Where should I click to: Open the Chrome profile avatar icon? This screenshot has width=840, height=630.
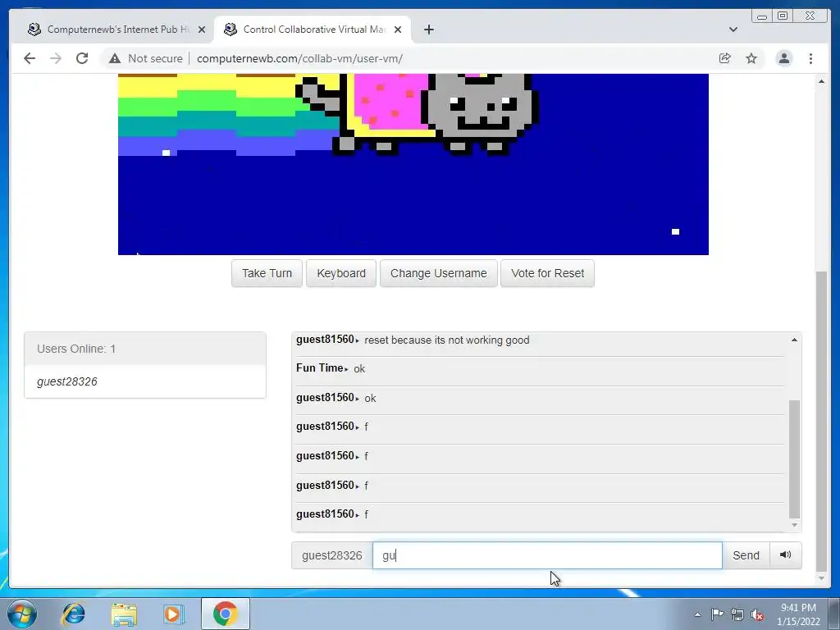click(784, 58)
